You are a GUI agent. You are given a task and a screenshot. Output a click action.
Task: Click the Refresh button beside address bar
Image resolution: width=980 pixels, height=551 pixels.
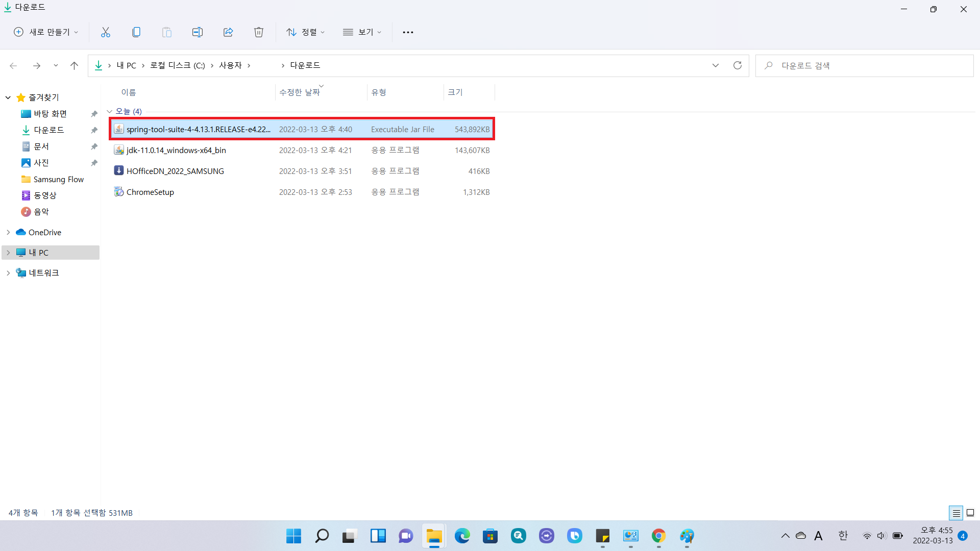(737, 65)
